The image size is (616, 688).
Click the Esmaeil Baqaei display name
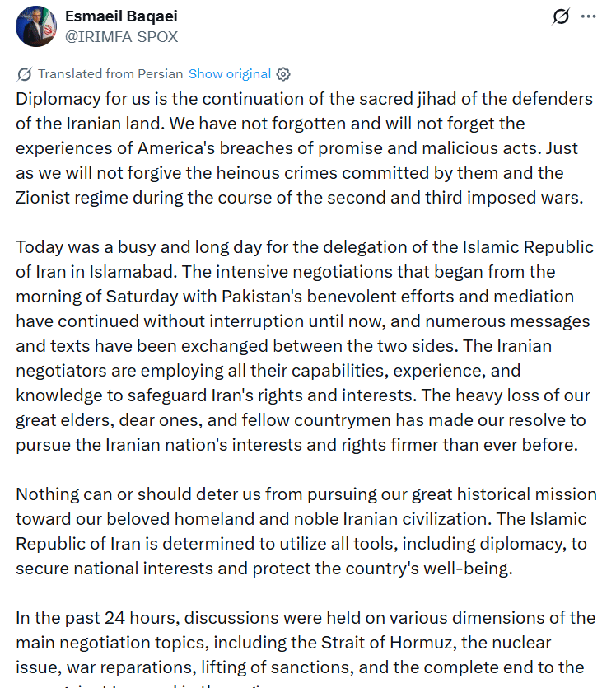[119, 17]
